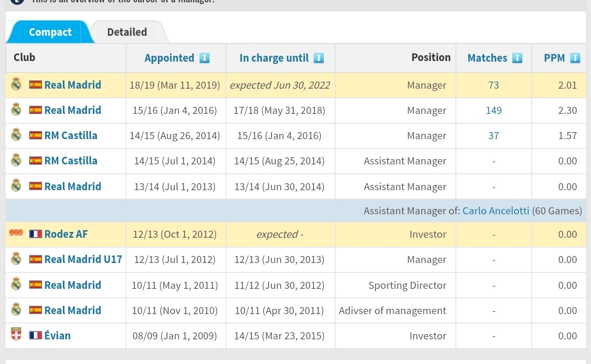Sort by the PPM column header

pyautogui.click(x=554, y=58)
